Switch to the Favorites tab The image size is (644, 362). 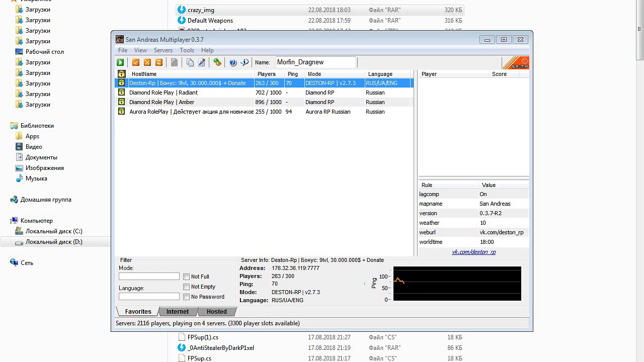(x=138, y=312)
